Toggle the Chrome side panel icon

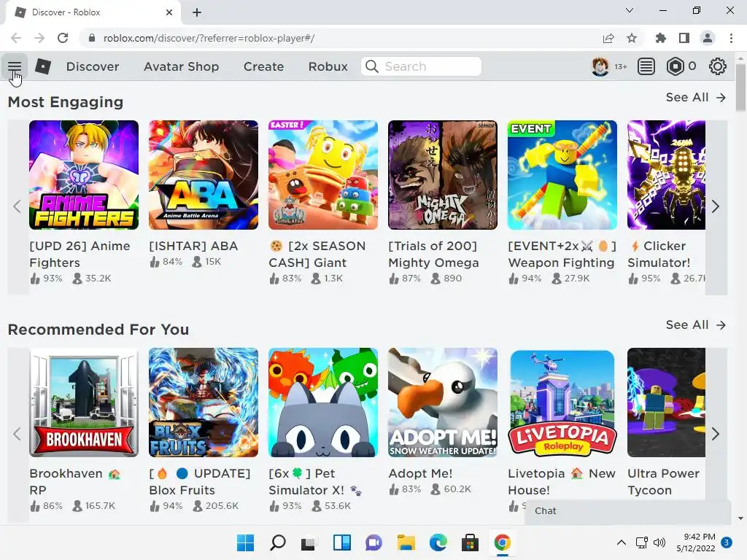(684, 38)
